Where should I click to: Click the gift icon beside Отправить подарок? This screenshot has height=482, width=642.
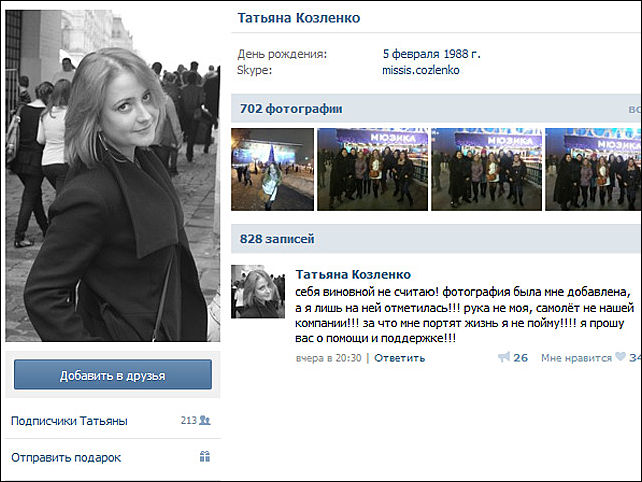click(x=204, y=457)
